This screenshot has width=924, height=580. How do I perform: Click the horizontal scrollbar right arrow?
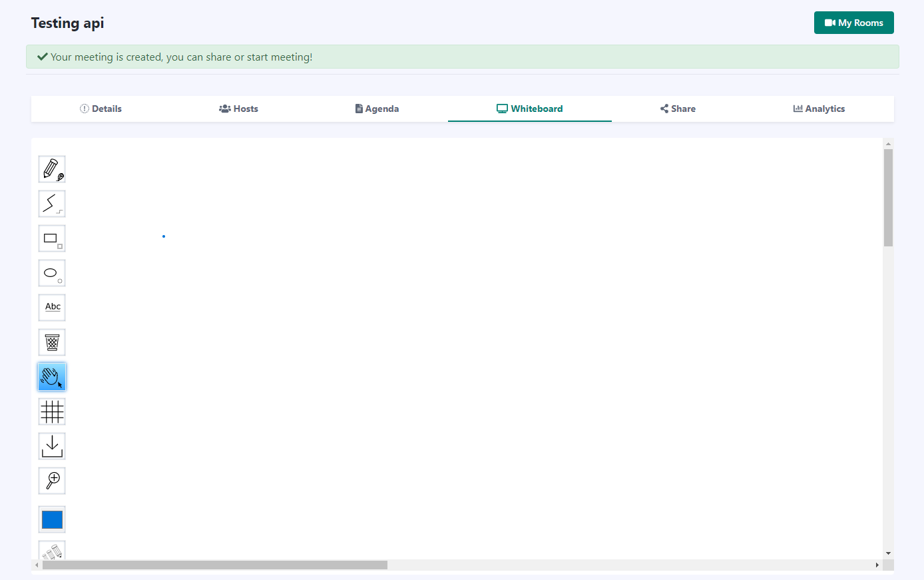point(877,565)
